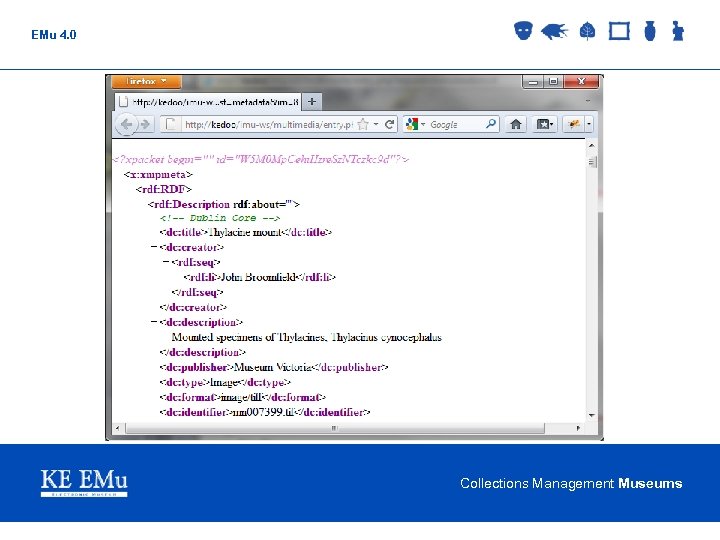Click the vertical scrollbar up arrow
720x540 pixels.
pyautogui.click(x=591, y=146)
